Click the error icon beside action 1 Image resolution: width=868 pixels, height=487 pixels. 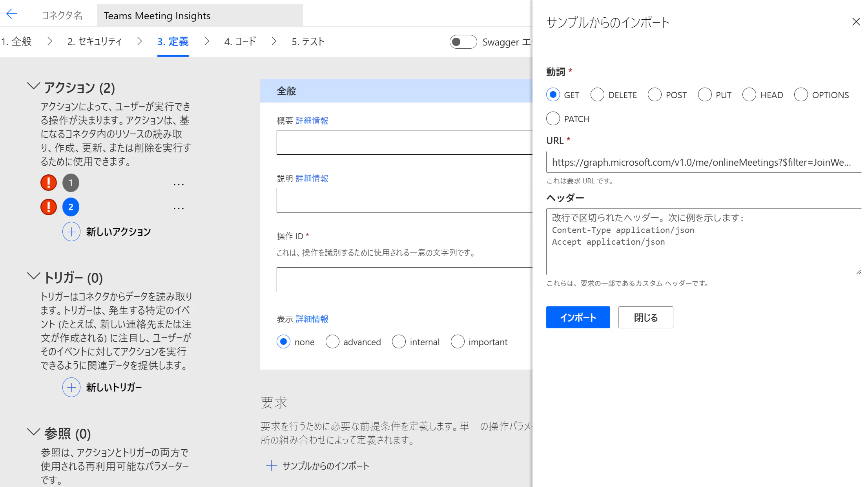[49, 183]
